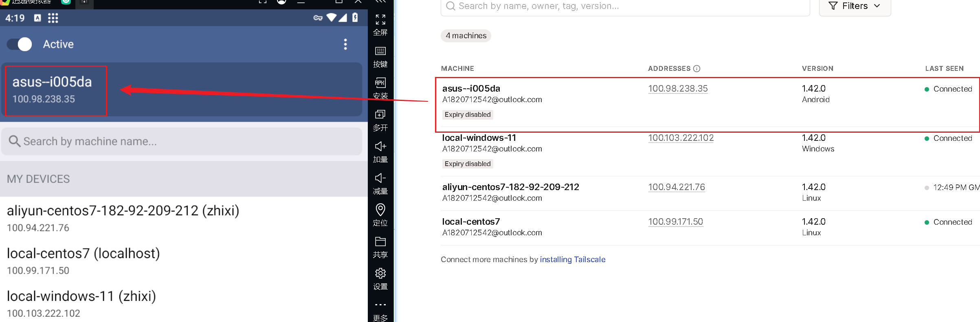This screenshot has height=322, width=980.
Task: Click the 'A' keyboard indicator icon in status bar
Action: [x=37, y=18]
